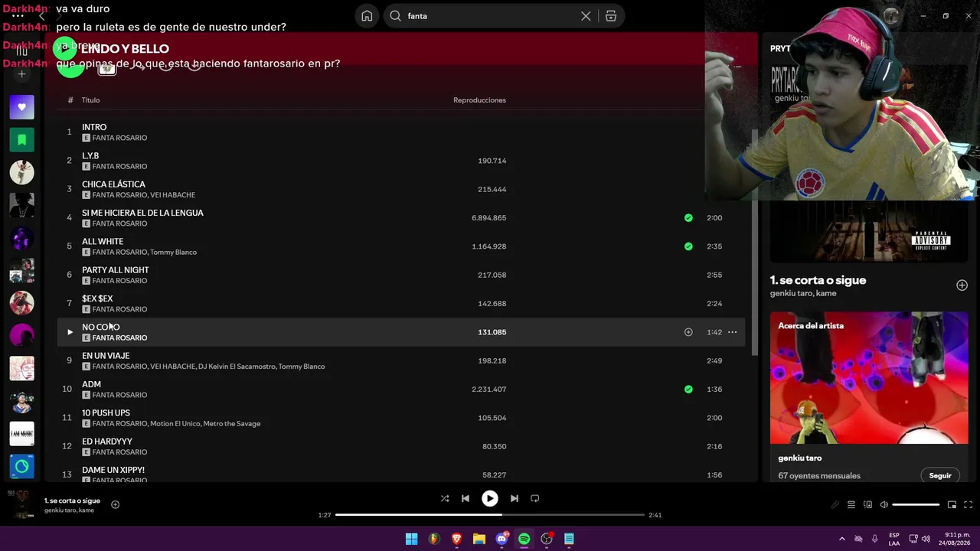
Task: Open Windows Start menu
Action: click(x=411, y=540)
